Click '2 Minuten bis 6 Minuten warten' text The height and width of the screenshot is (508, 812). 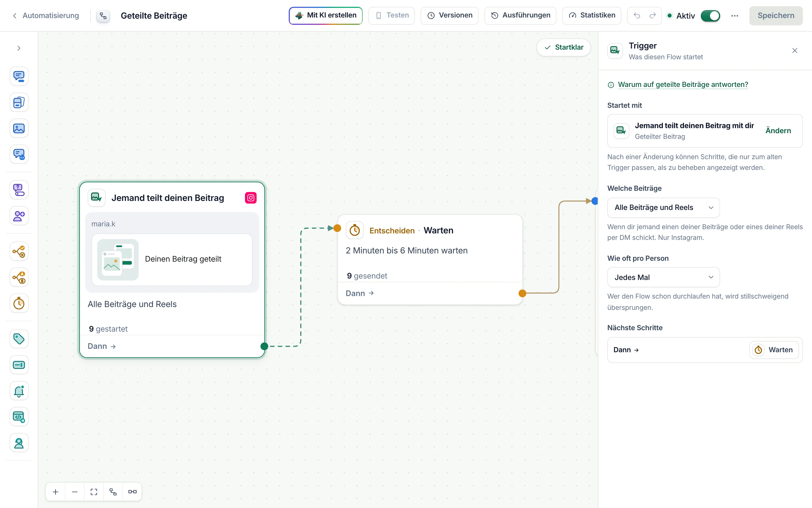tap(407, 251)
